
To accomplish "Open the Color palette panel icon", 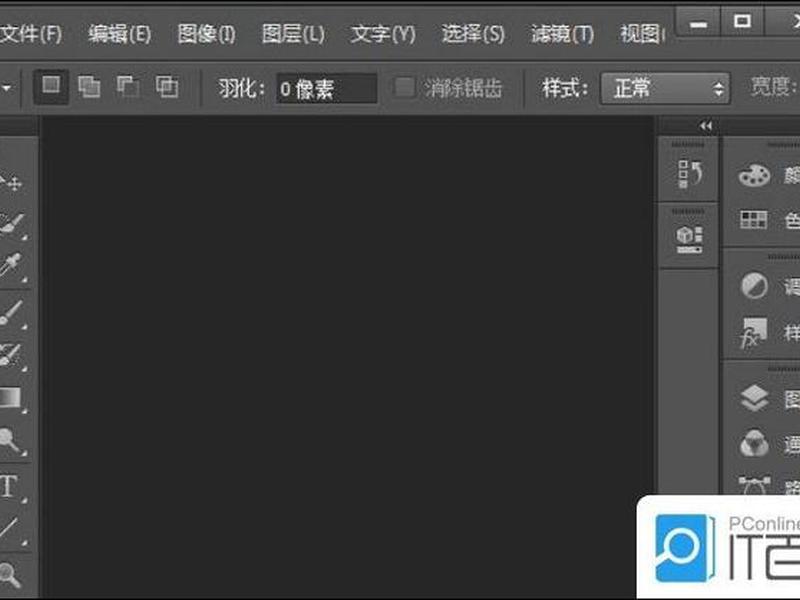I will coord(754,175).
